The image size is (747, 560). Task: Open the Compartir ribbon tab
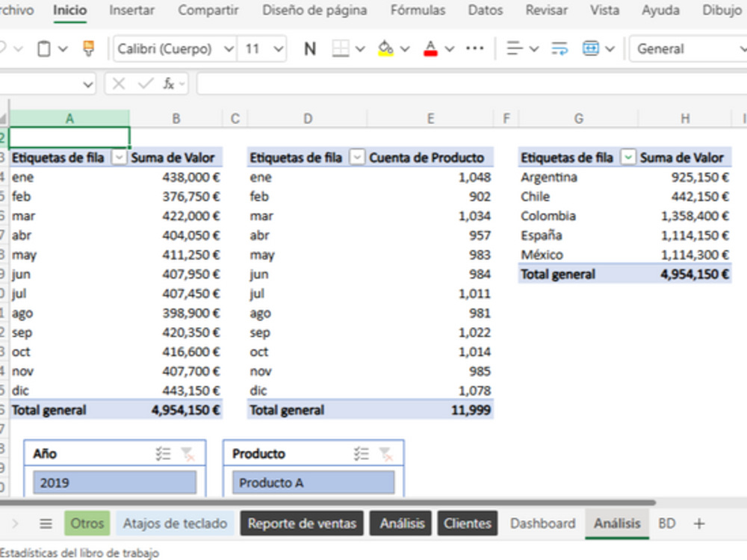click(208, 10)
